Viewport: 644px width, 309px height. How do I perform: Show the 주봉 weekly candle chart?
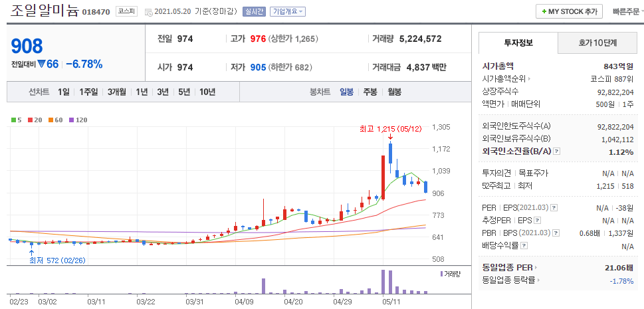pyautogui.click(x=370, y=92)
